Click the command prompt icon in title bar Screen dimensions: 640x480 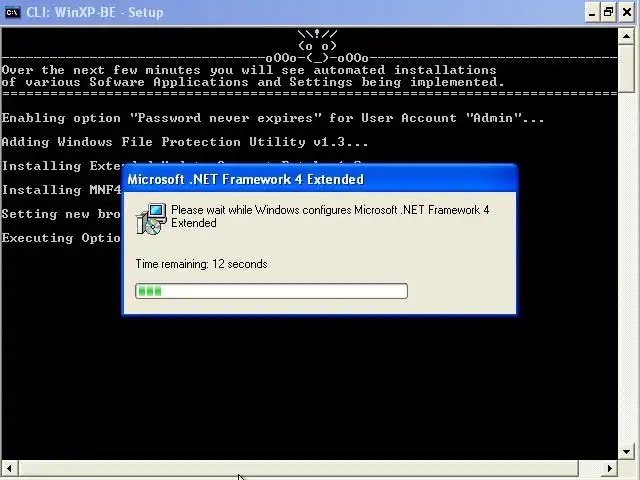point(12,12)
